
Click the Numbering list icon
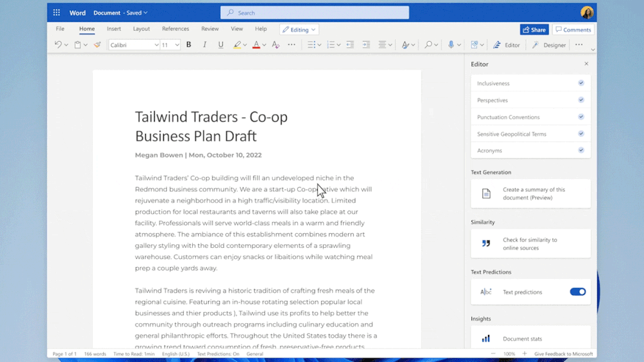[331, 44]
